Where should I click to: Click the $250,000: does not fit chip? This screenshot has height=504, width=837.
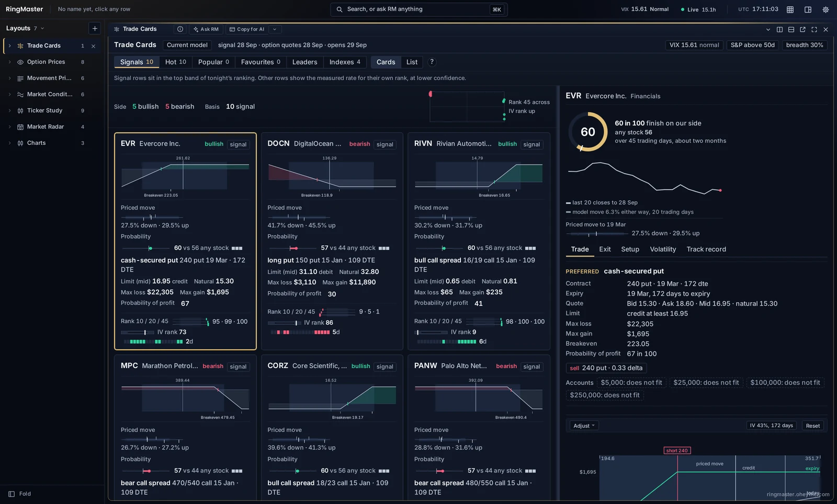pos(604,395)
